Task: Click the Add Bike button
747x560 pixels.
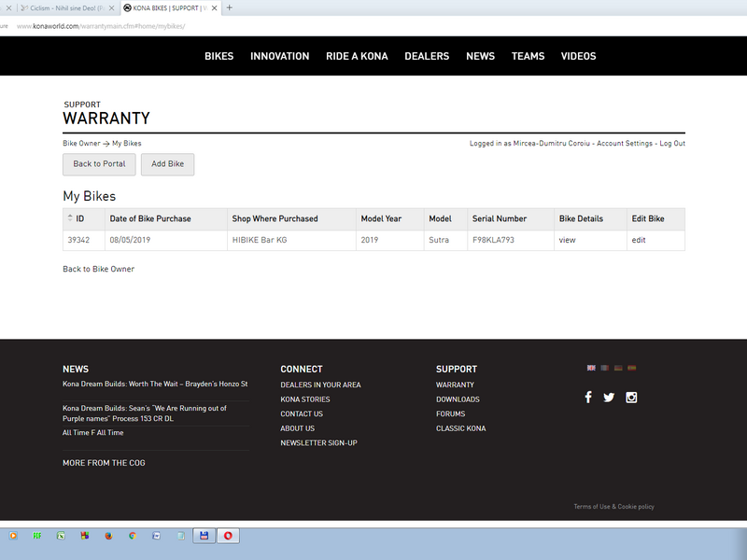Action: 168,164
